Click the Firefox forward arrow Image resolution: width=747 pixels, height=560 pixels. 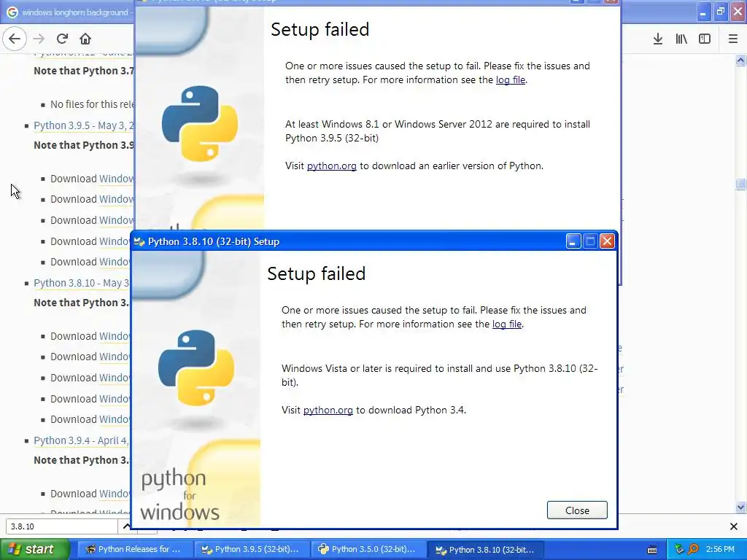coord(39,39)
